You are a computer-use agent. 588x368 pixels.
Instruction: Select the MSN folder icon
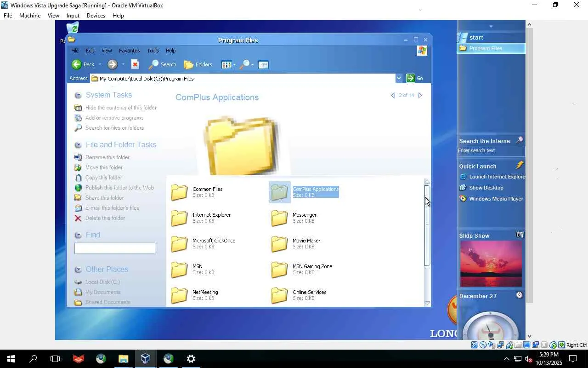pos(179,270)
